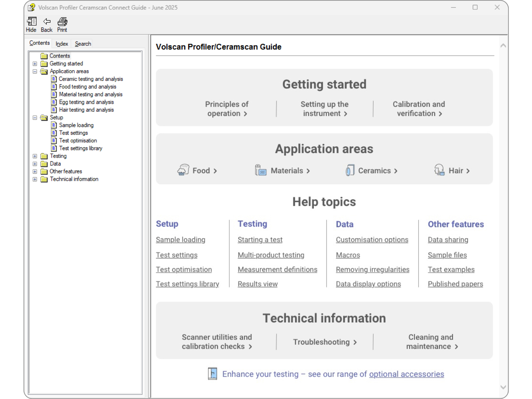Click page icon beside Ceramic testing and analysis

click(x=54, y=79)
